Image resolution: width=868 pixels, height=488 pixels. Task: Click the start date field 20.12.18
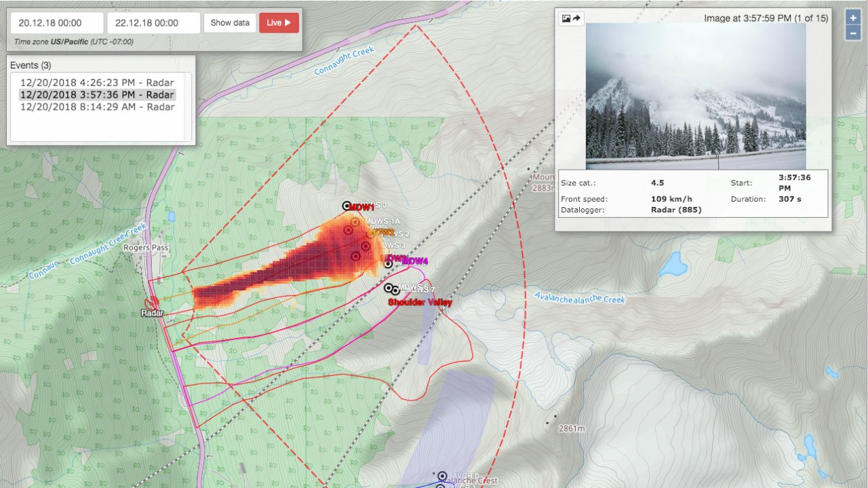click(x=57, y=22)
